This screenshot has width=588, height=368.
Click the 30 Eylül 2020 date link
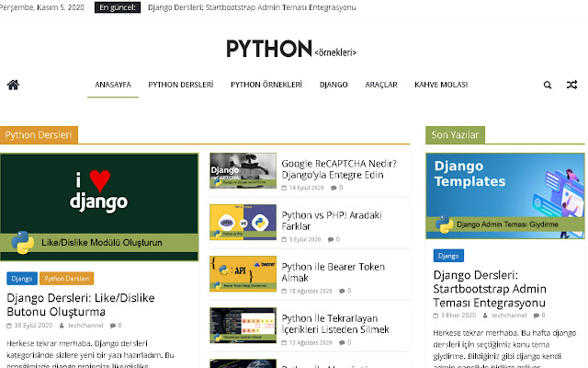[33, 326]
